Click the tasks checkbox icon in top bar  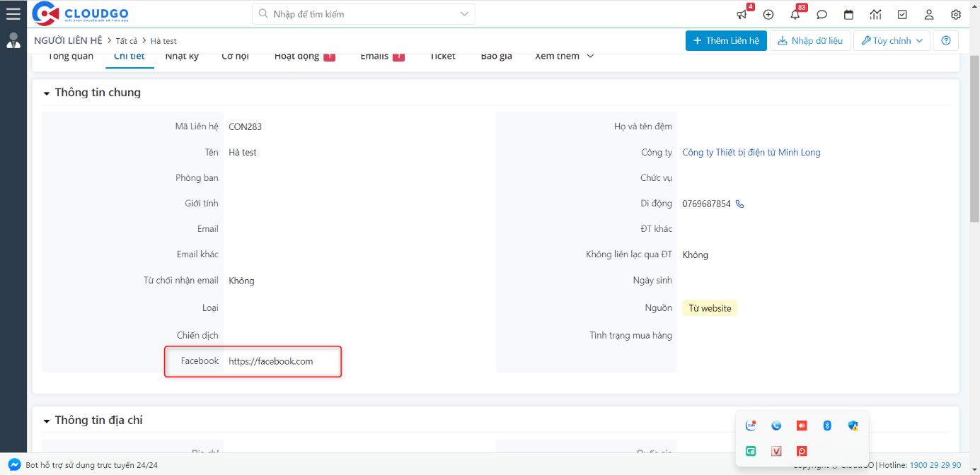coord(902,14)
